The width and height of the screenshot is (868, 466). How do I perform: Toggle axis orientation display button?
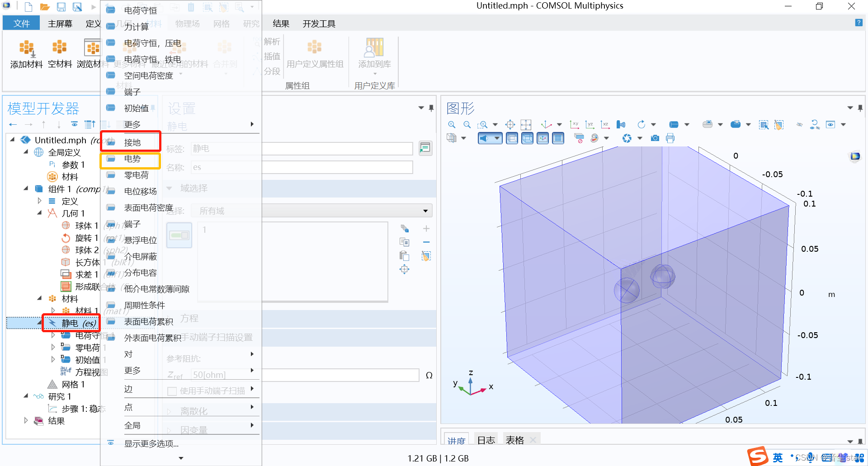(542, 138)
